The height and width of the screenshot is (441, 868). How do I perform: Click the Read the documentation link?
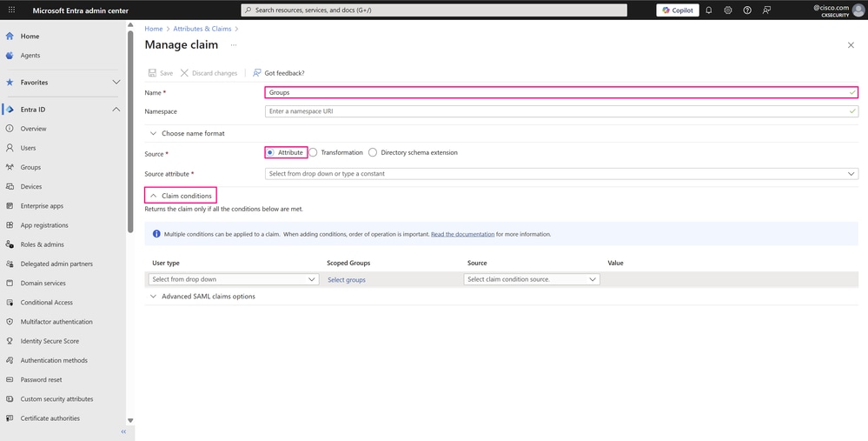click(463, 234)
